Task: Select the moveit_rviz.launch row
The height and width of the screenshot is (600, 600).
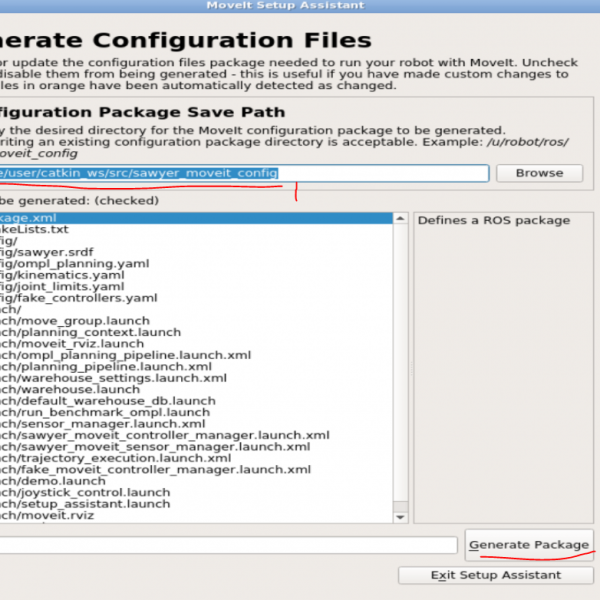Action: pyautogui.click(x=196, y=344)
